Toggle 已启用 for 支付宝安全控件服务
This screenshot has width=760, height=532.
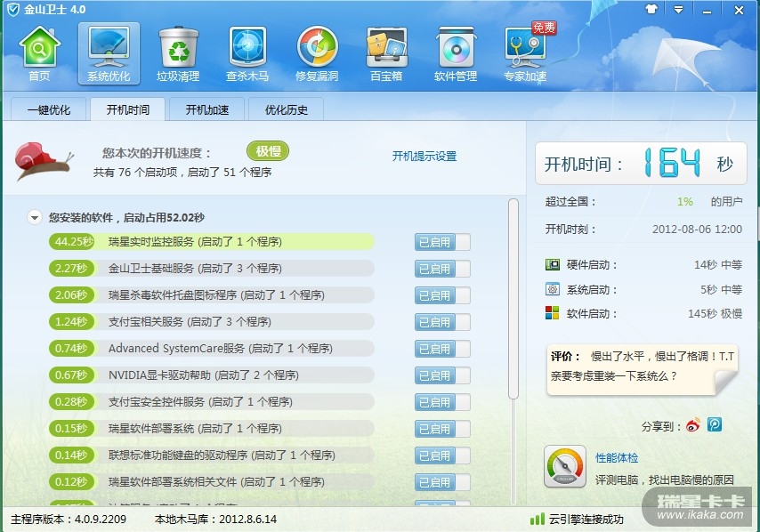click(442, 401)
